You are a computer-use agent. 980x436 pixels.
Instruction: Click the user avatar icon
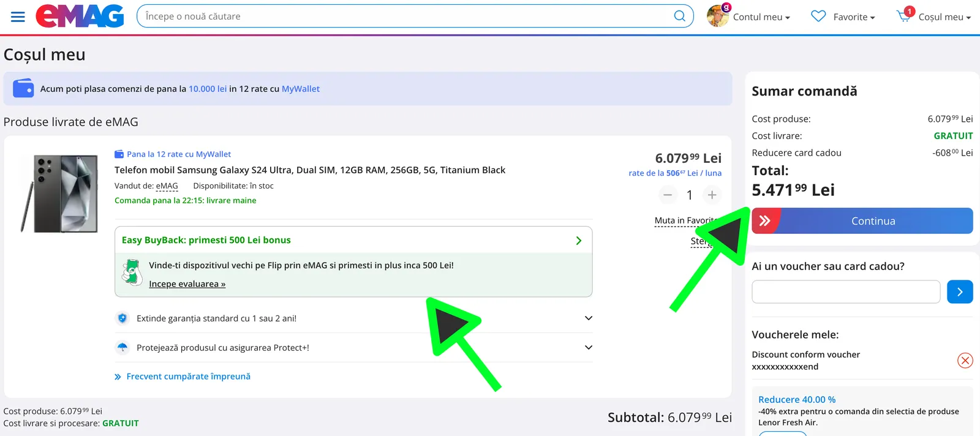tap(718, 16)
